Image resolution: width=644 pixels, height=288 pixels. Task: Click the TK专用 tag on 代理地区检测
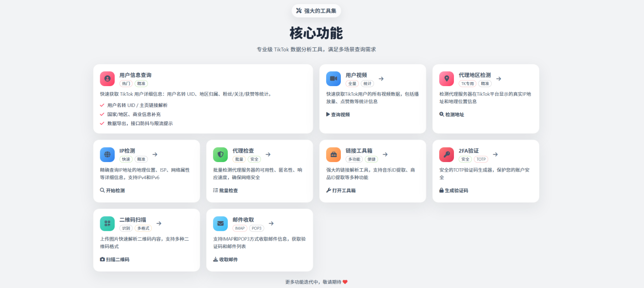467,84
